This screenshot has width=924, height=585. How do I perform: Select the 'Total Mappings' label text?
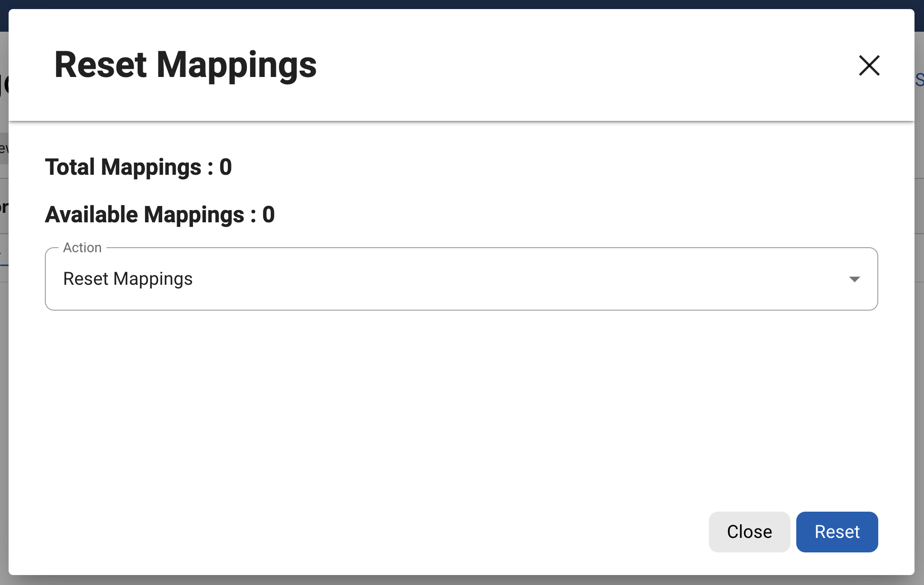(x=123, y=167)
